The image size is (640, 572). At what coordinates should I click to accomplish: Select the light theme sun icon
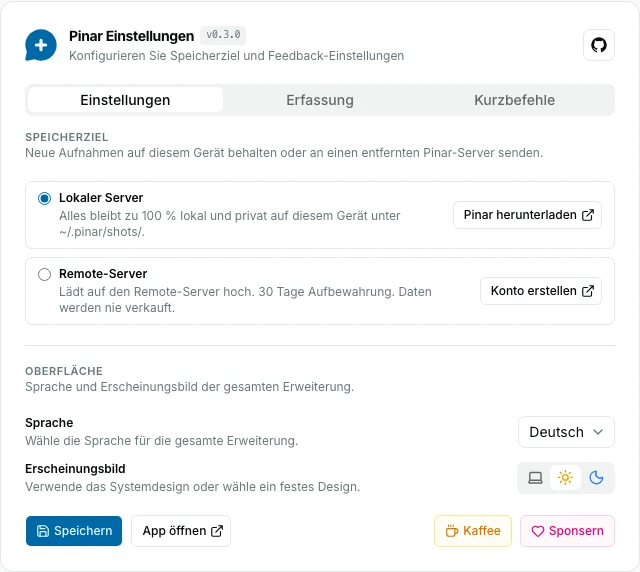click(565, 477)
